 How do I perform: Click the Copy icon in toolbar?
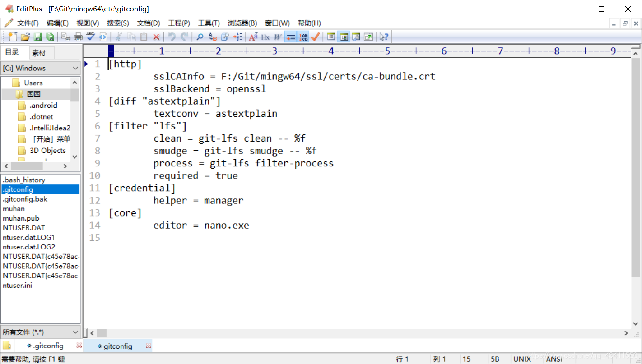pos(131,37)
